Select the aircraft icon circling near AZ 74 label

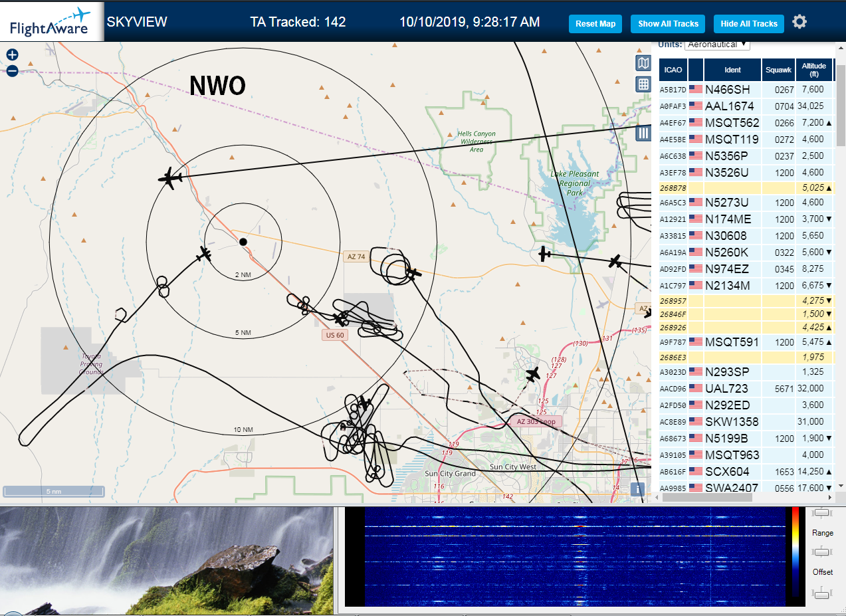tap(413, 273)
